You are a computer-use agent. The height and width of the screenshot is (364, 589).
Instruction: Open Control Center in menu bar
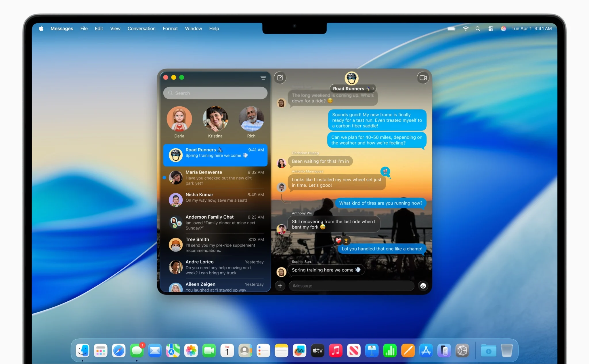[491, 28]
